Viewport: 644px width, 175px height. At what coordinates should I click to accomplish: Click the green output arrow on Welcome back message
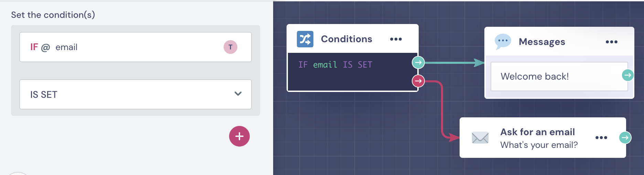(x=627, y=75)
